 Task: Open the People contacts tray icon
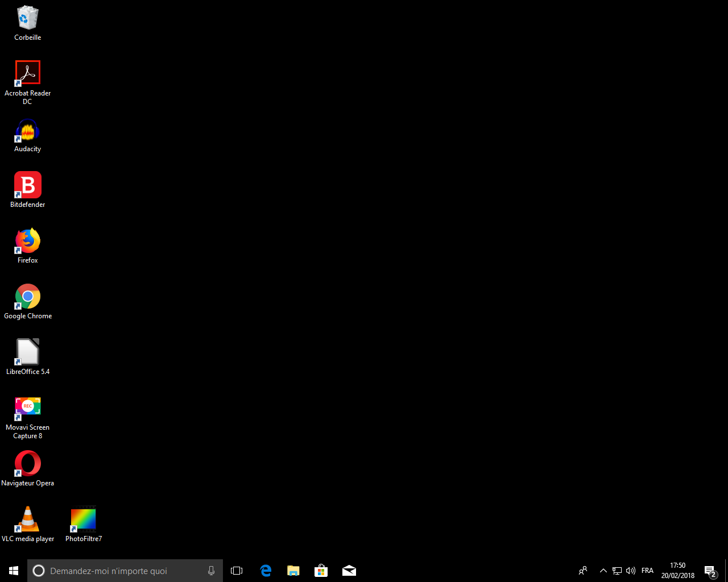[x=583, y=571]
